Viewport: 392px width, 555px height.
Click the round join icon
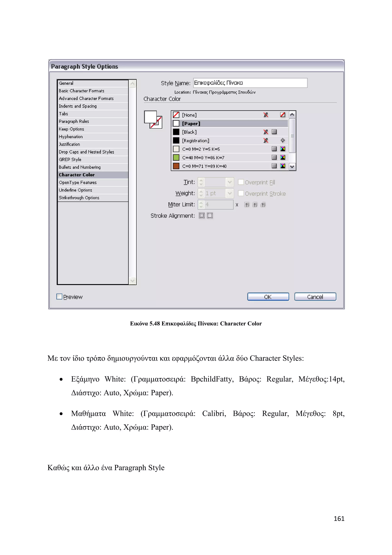tap(255, 205)
